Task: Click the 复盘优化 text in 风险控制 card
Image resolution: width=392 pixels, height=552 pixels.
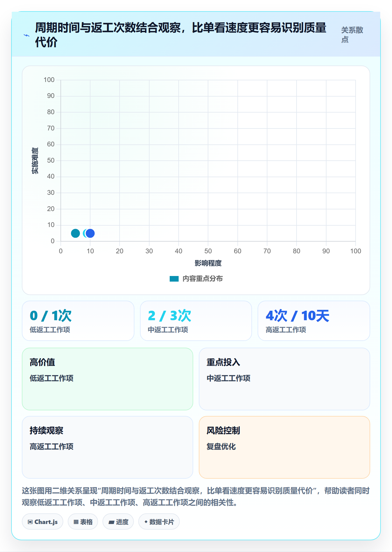Action: tap(221, 446)
